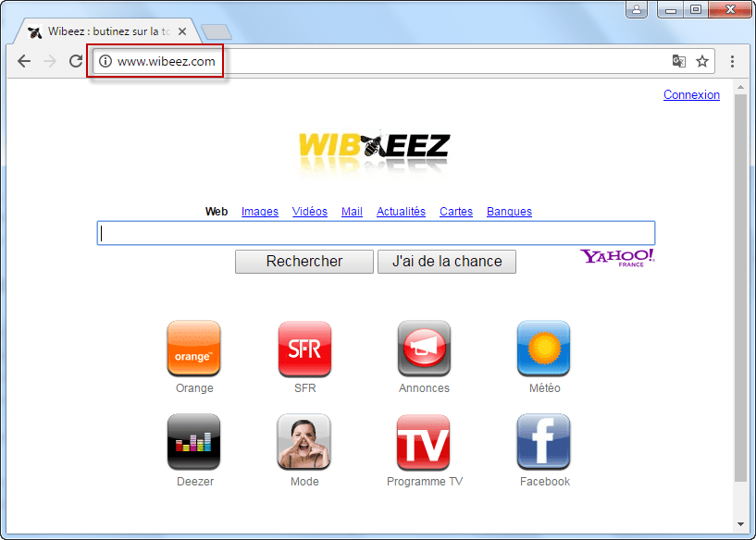Open the Facebook shortcut icon
Viewport: 756px width, 540px height.
543,442
